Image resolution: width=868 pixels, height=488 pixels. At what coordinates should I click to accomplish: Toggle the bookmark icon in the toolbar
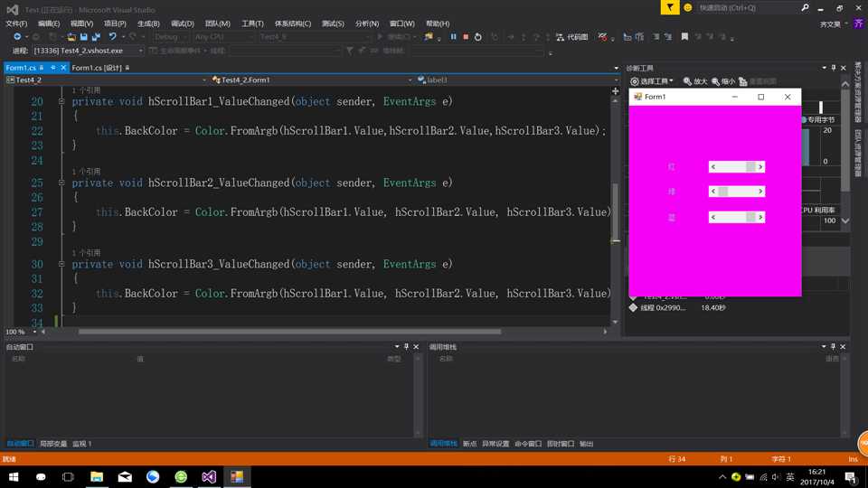pyautogui.click(x=684, y=37)
